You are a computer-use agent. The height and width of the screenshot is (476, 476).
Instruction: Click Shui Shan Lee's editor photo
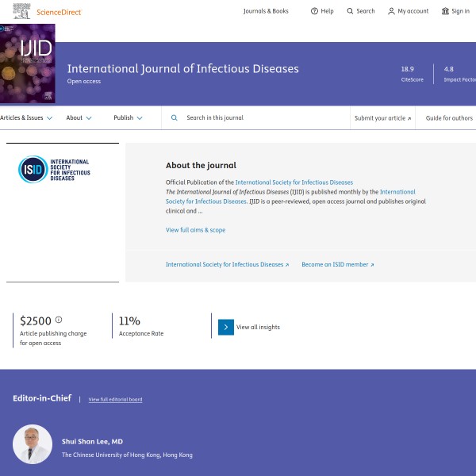[x=33, y=445]
